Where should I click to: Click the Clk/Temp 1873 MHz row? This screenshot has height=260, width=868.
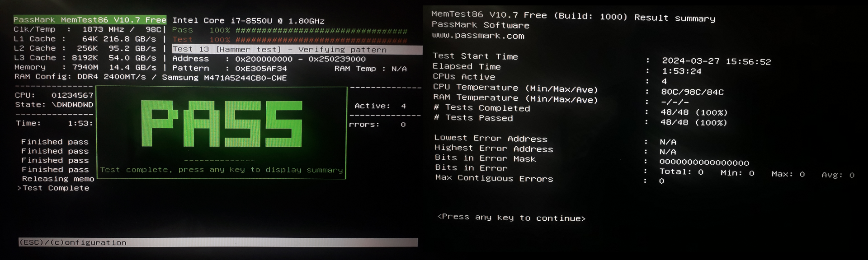pyautogui.click(x=87, y=29)
